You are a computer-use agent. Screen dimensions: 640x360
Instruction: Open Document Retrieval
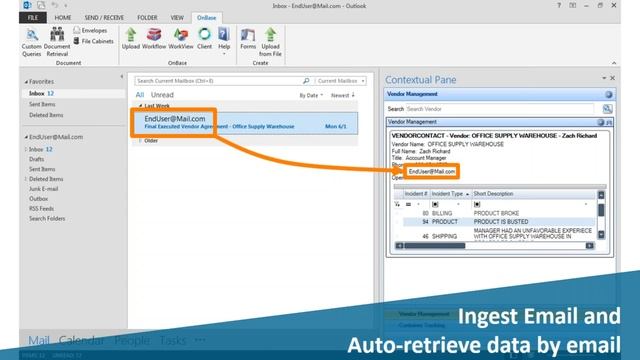point(57,42)
